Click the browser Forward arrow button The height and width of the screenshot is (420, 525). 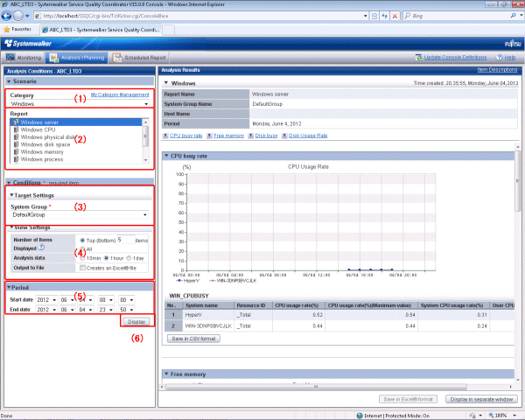(18, 16)
